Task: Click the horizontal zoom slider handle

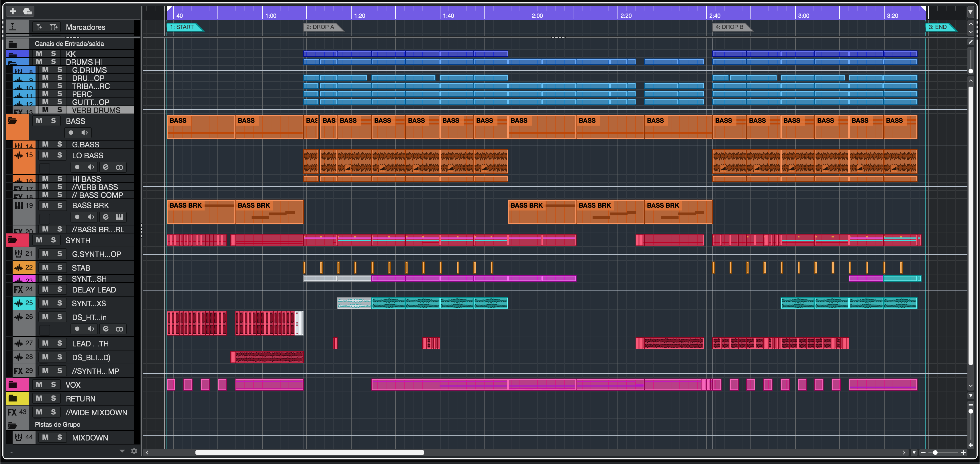Action: point(935,453)
